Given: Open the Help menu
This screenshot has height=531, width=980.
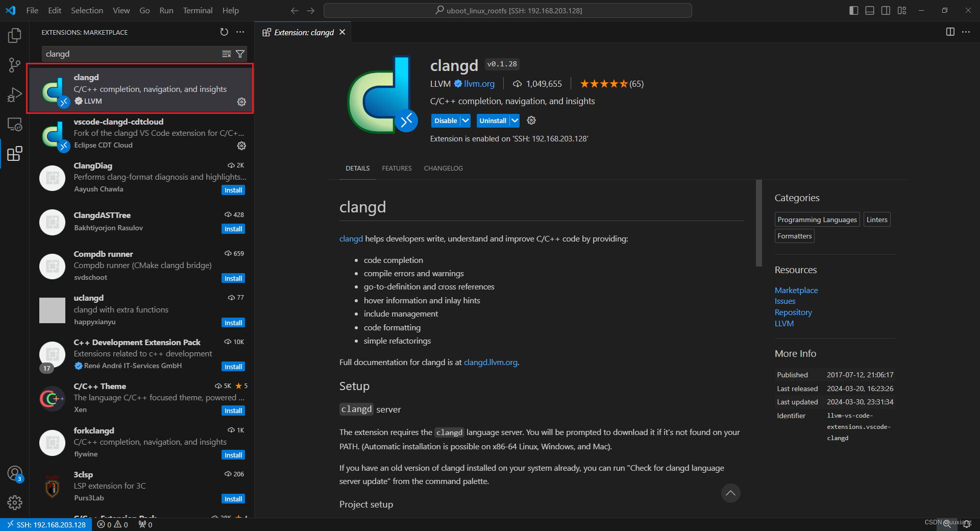Looking at the screenshot, I should (x=230, y=10).
